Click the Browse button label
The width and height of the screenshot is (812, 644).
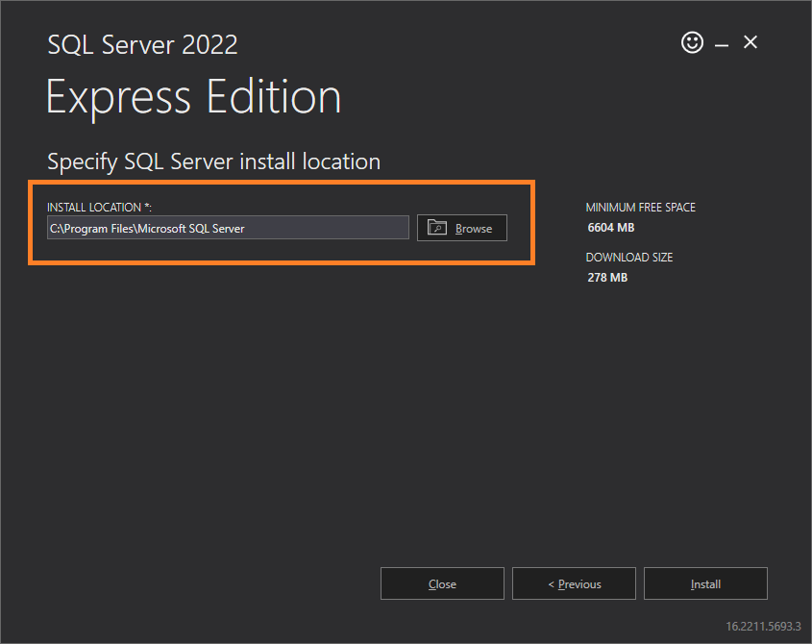[473, 229]
